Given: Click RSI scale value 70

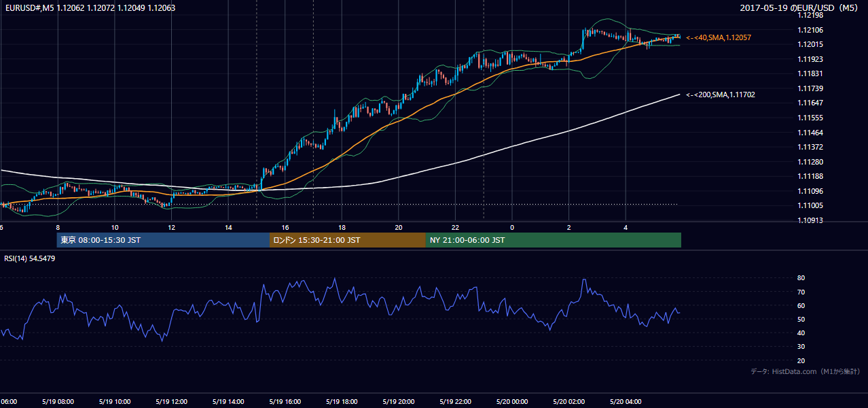Looking at the screenshot, I should 801,292.
